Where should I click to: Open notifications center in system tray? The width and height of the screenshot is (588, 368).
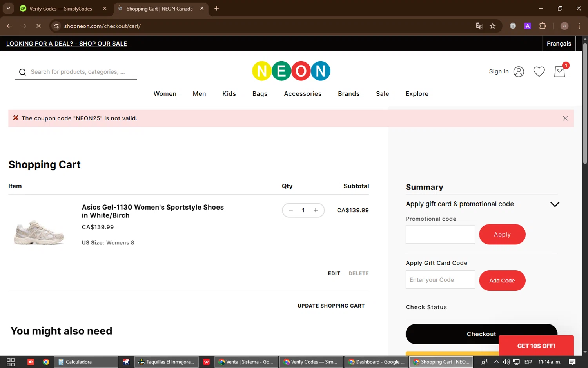point(572,362)
